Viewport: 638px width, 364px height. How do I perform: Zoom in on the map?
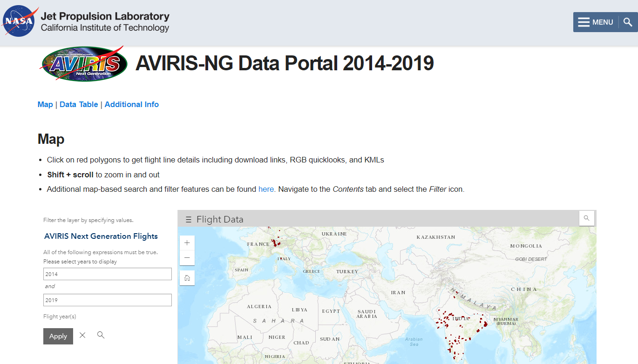point(187,243)
